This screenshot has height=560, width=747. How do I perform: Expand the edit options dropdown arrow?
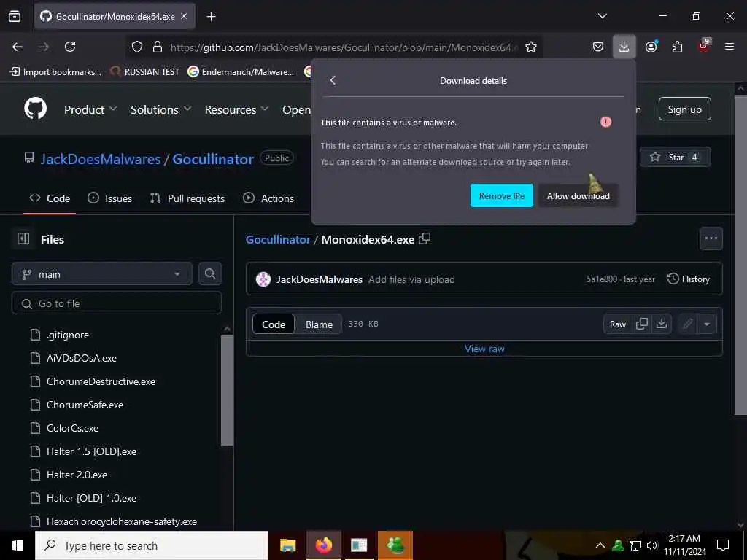point(706,324)
